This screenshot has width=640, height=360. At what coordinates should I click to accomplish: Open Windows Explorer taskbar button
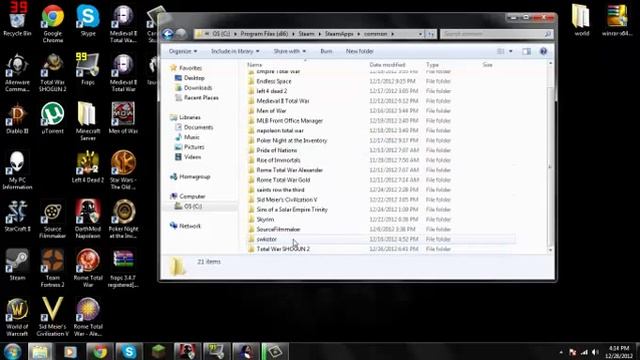click(x=40, y=351)
